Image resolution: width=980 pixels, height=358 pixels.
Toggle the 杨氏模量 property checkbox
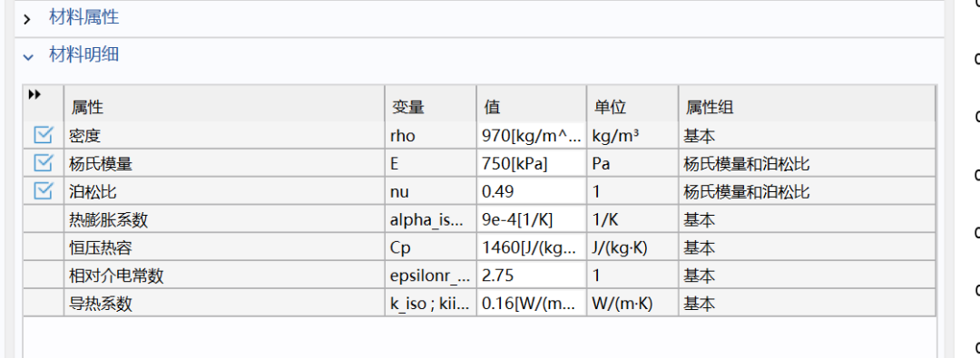point(44,163)
